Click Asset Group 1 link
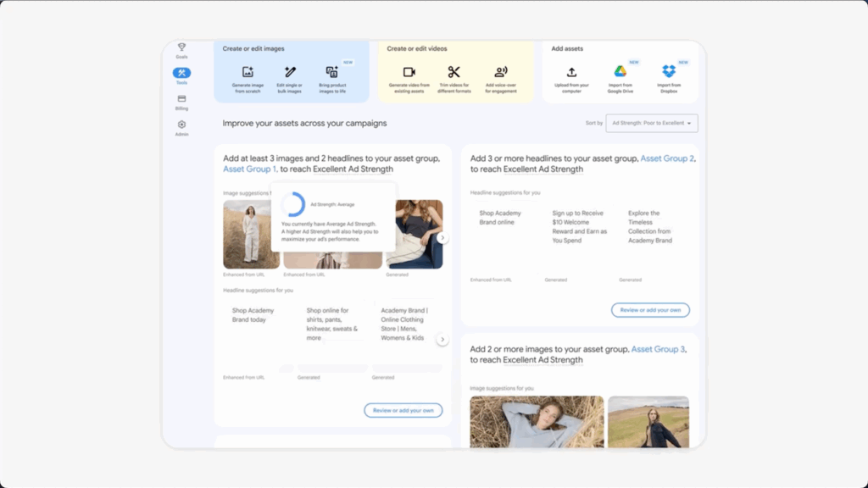Viewport: 868px width, 488px height. [249, 169]
